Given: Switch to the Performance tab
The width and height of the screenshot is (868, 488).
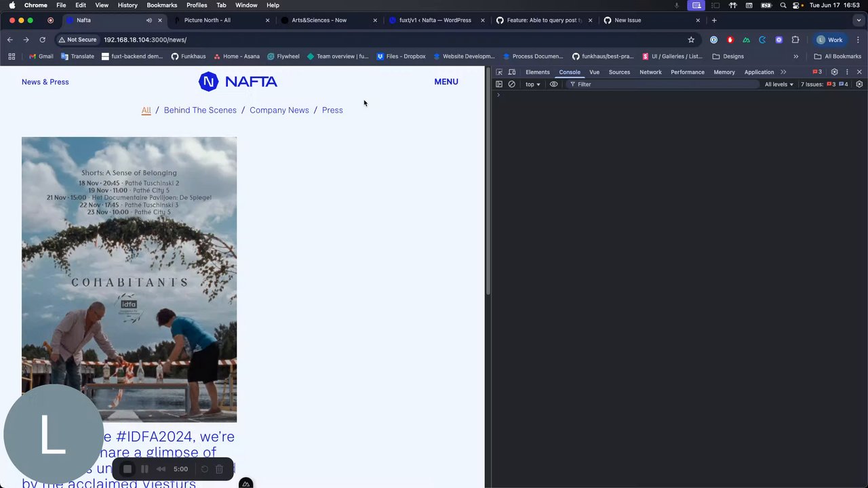Looking at the screenshot, I should click(x=688, y=72).
